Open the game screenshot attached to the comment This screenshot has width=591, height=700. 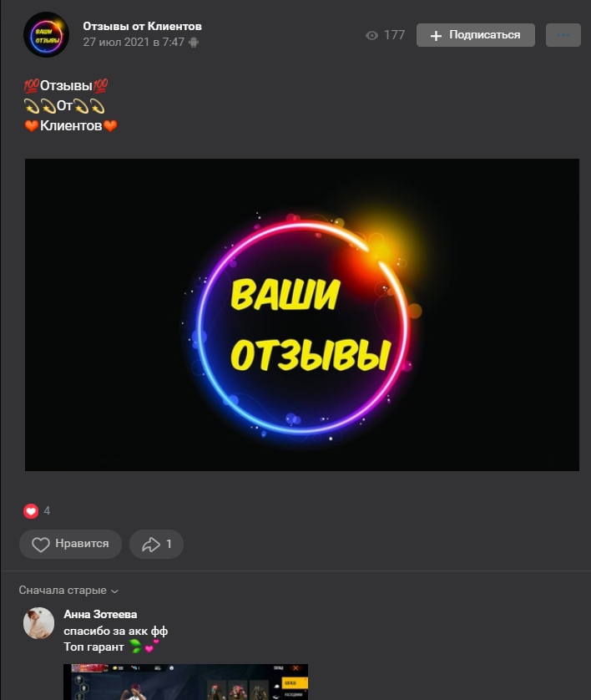(185, 682)
